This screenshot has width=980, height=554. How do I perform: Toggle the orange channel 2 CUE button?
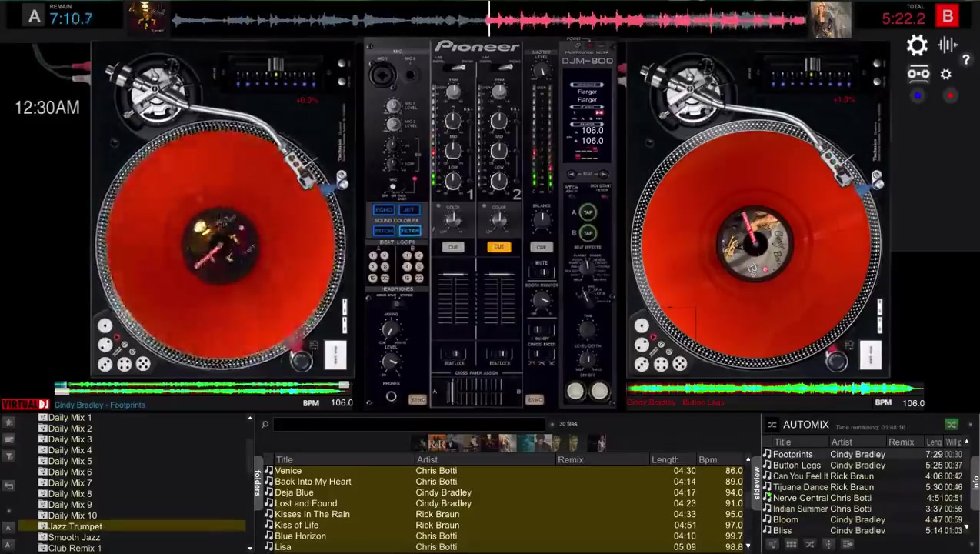point(499,247)
